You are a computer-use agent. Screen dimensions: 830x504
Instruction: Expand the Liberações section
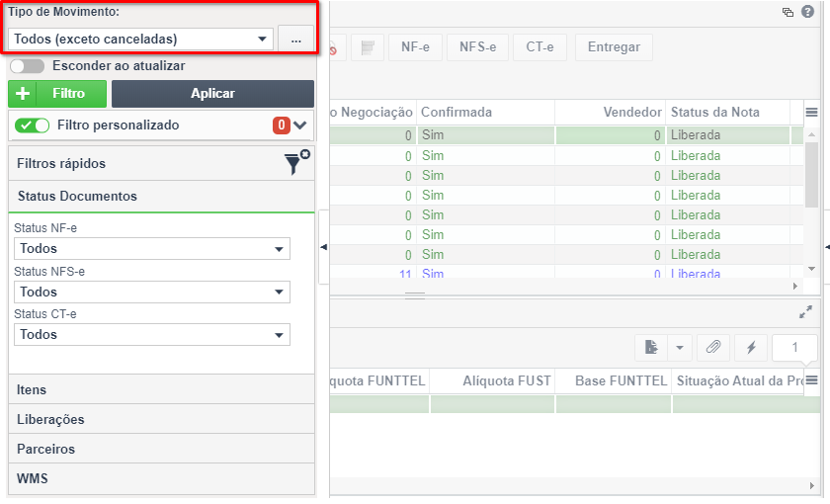pyautogui.click(x=161, y=419)
